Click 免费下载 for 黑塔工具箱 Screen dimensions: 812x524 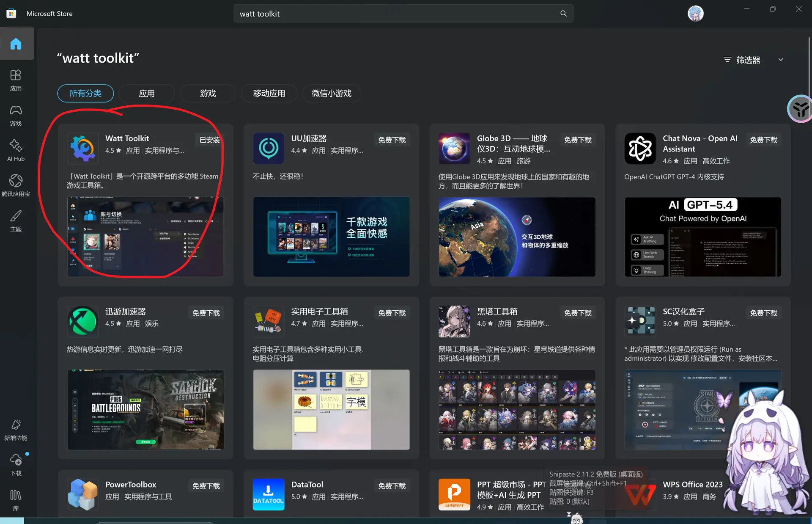(578, 313)
